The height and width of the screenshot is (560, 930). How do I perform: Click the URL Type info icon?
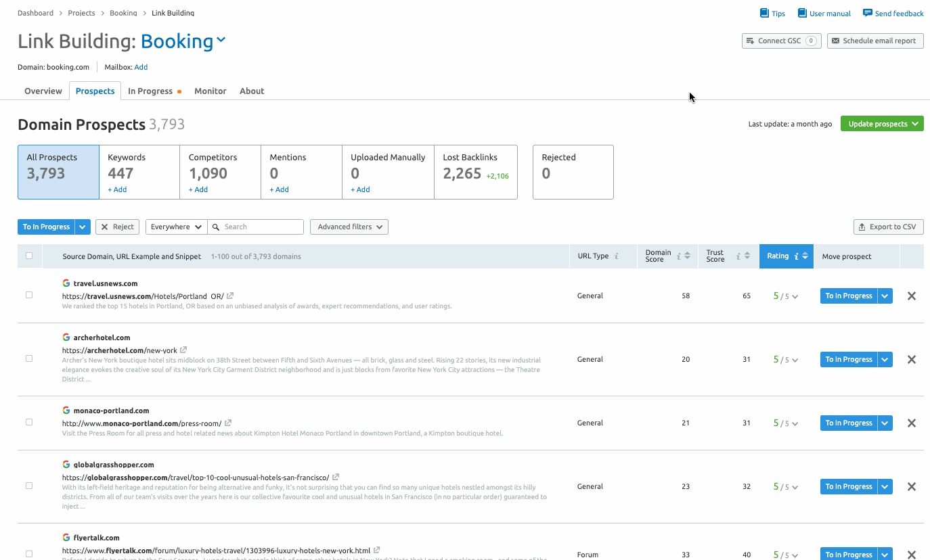(x=616, y=256)
